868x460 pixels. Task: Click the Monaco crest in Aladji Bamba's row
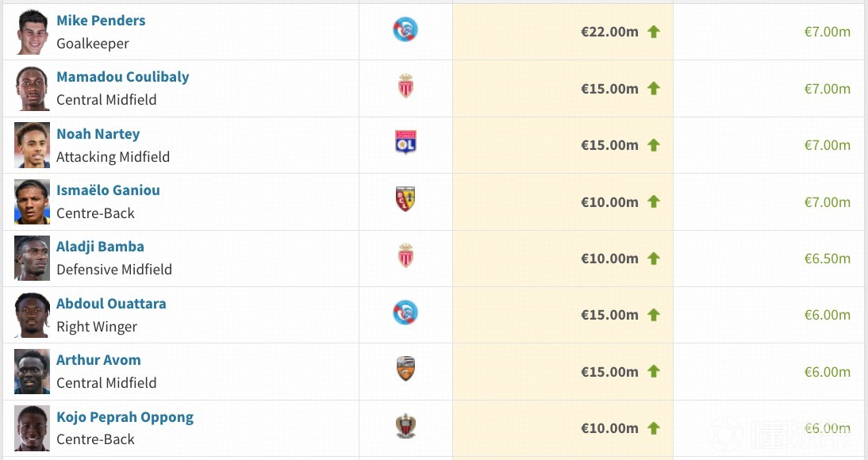(405, 256)
